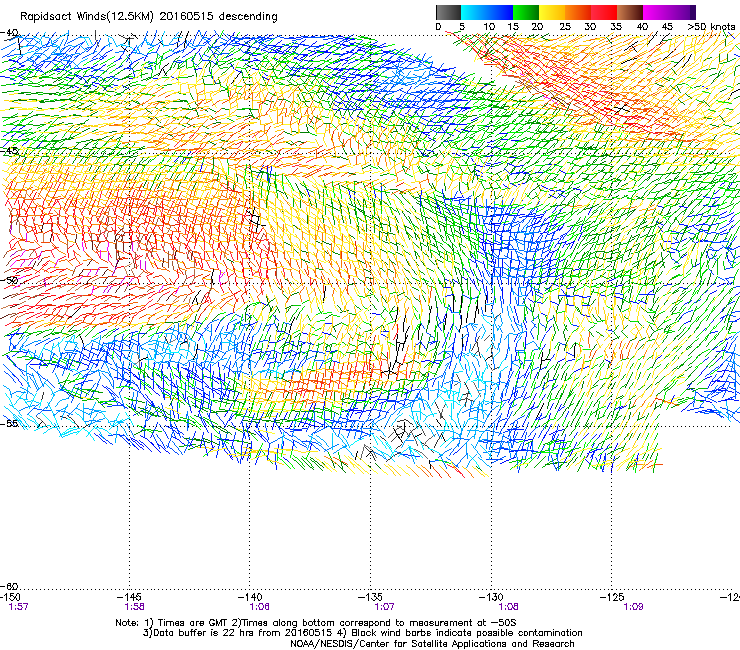Click '20160515' date in the title
Screen dimensions: 740x650
[x=186, y=16]
